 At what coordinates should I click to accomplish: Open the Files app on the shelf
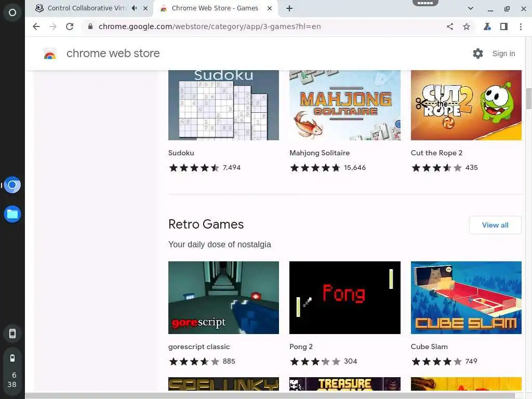pos(12,214)
